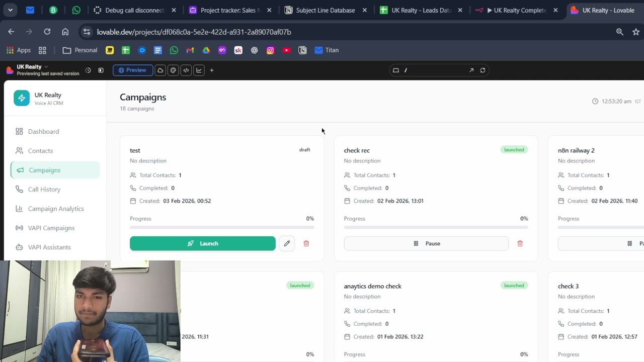The width and height of the screenshot is (644, 362).
Task: Open the design palette icon
Action: click(174, 70)
